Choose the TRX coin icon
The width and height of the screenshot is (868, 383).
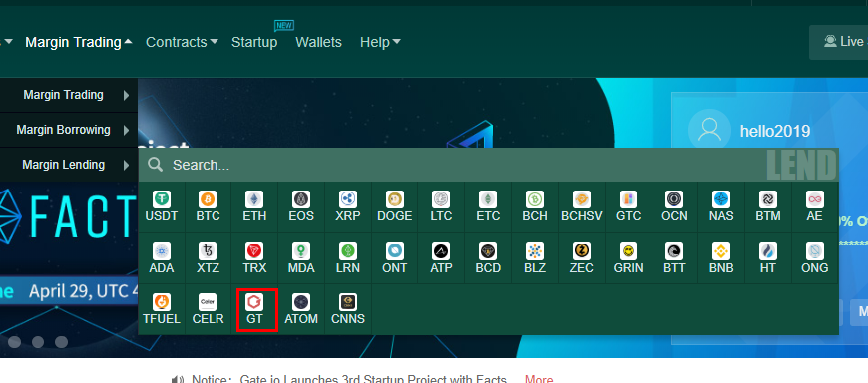point(254,251)
